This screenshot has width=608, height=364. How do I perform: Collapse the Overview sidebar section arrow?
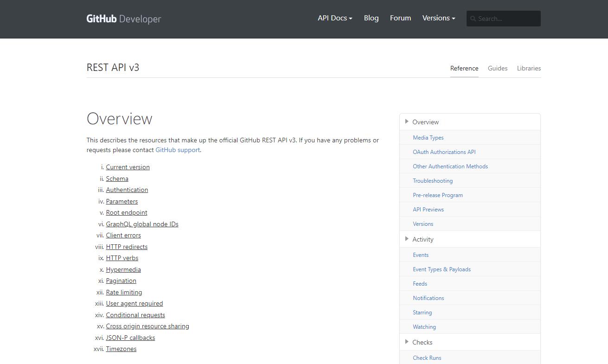coord(407,121)
